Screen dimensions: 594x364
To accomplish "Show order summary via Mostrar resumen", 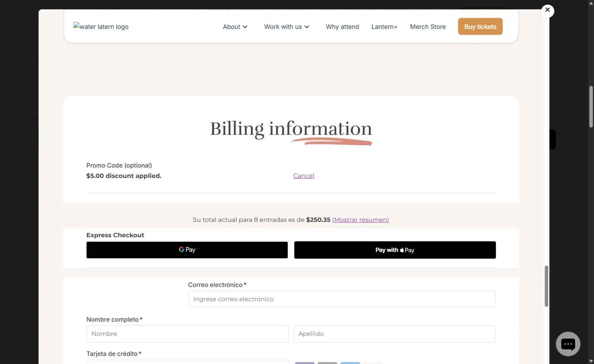I will click(x=360, y=220).
